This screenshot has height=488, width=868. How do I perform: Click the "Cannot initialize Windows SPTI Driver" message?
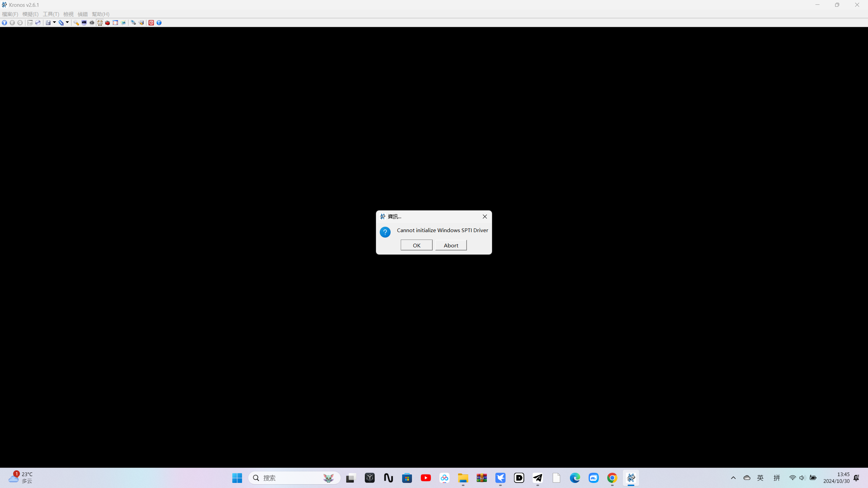pyautogui.click(x=442, y=230)
